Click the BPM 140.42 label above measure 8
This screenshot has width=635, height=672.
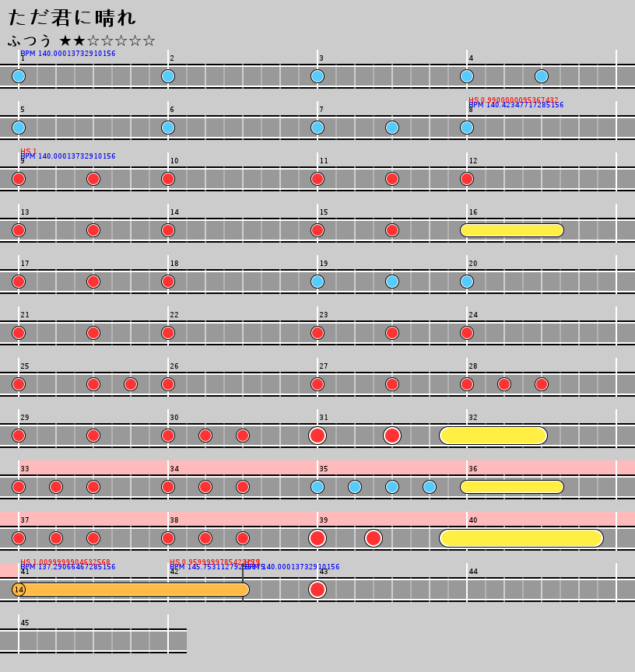(516, 105)
